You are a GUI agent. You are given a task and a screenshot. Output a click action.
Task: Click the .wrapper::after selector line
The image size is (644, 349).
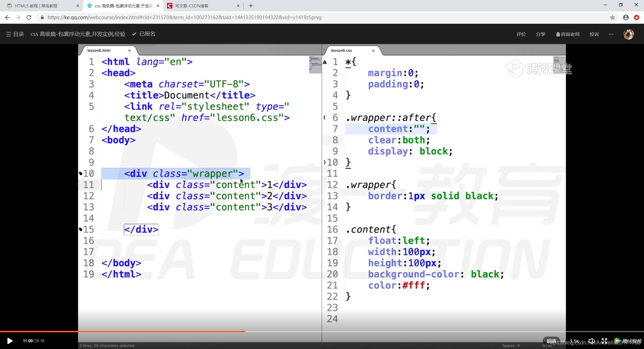coord(391,118)
